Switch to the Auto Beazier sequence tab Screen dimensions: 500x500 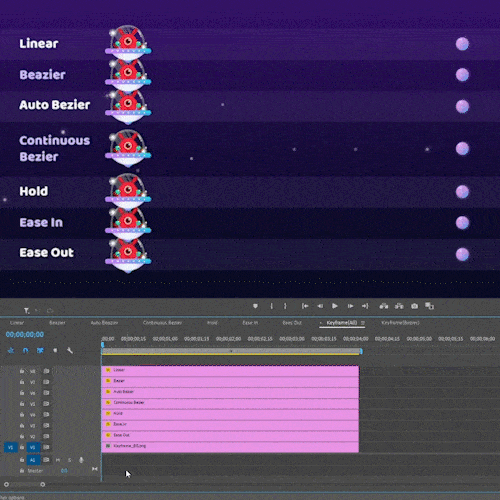click(104, 323)
